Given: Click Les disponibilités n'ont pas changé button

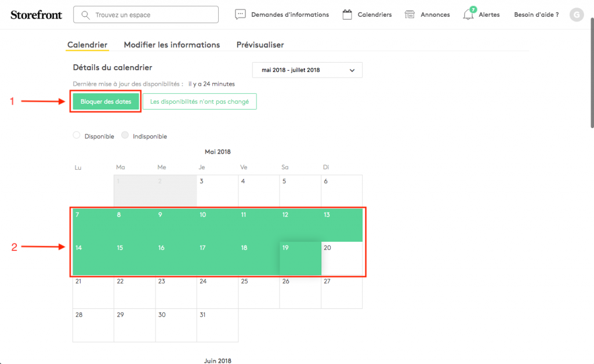Looking at the screenshot, I should pos(199,101).
